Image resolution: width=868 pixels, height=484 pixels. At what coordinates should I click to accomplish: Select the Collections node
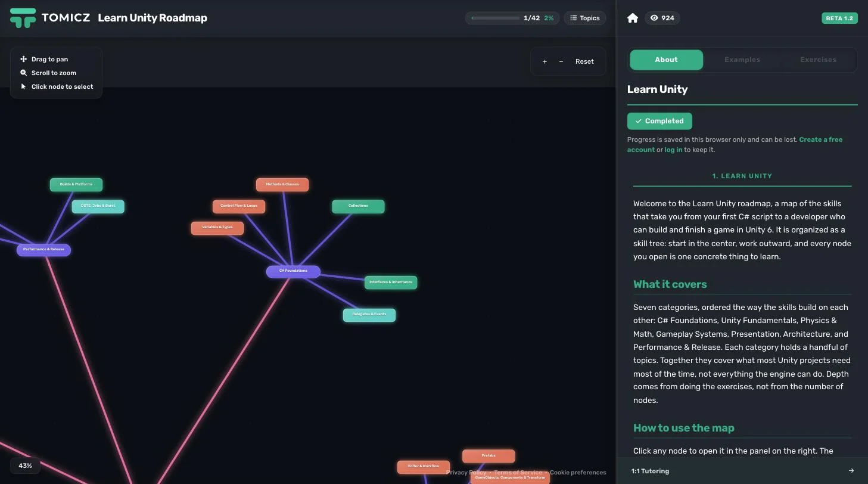tap(358, 206)
